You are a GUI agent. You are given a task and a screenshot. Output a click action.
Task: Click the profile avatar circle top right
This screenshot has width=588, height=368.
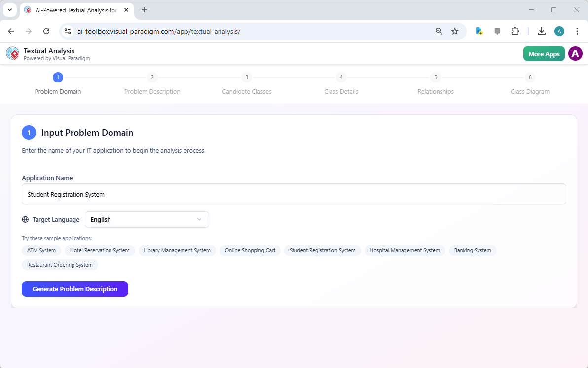tap(575, 53)
